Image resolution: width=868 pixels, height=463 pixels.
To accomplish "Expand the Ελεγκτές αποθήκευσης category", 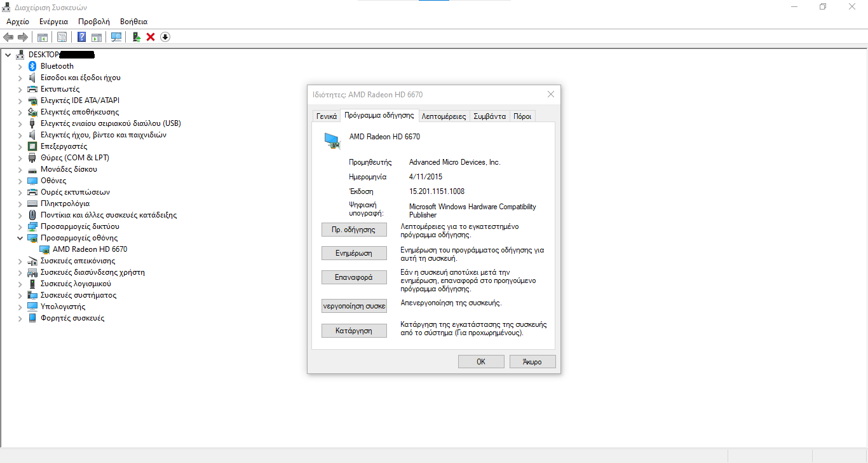I will point(20,112).
